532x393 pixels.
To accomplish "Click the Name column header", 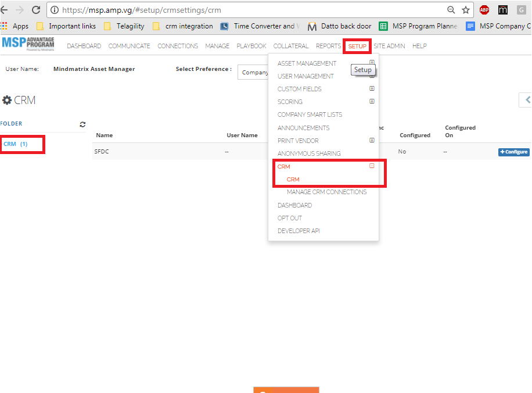I will pos(104,135).
